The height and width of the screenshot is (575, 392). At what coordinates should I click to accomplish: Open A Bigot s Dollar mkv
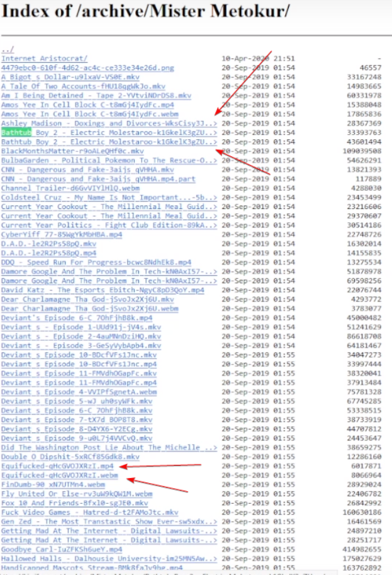click(x=70, y=77)
